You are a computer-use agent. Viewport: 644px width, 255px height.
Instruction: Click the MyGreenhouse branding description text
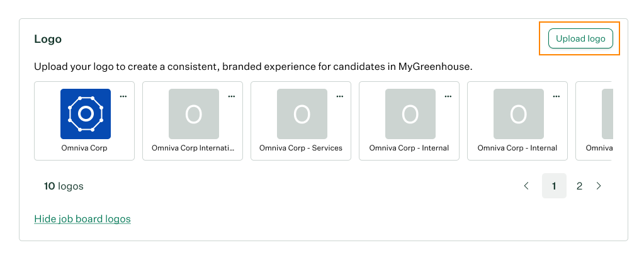253,66
